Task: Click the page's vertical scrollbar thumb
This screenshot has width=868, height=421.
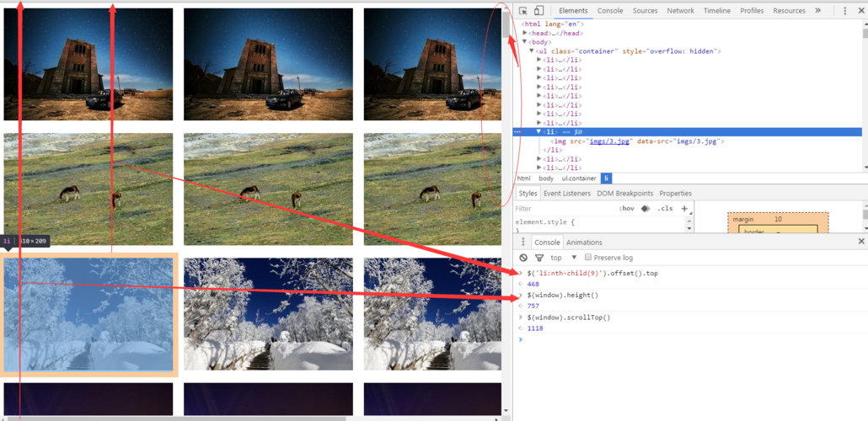Action: (506, 24)
